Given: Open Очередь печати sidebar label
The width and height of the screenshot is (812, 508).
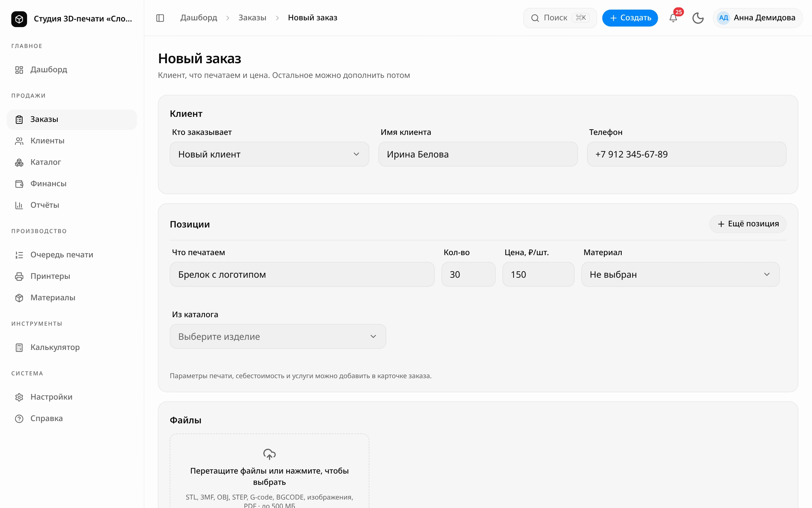Looking at the screenshot, I should click(62, 255).
